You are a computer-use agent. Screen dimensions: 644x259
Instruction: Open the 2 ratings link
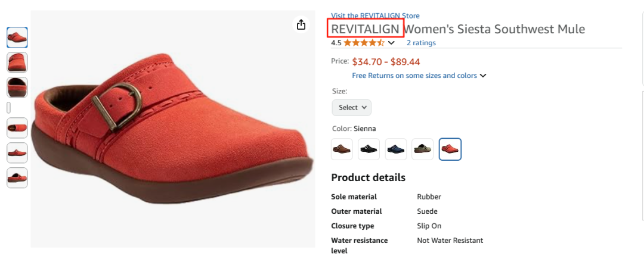(421, 43)
